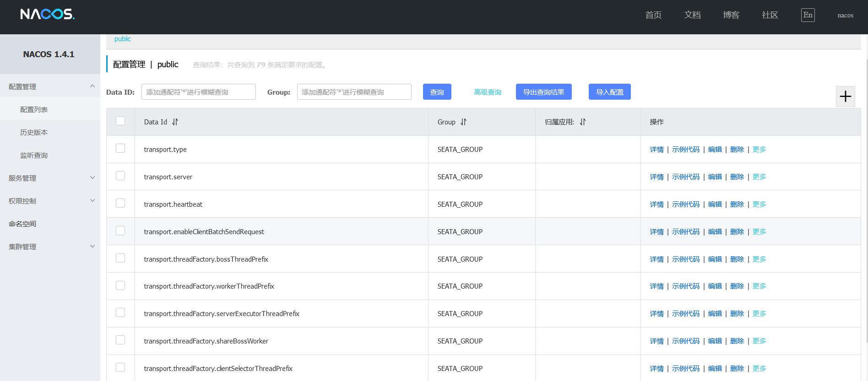Open 详情 for transport.server
This screenshot has width=868, height=381.
(x=656, y=177)
